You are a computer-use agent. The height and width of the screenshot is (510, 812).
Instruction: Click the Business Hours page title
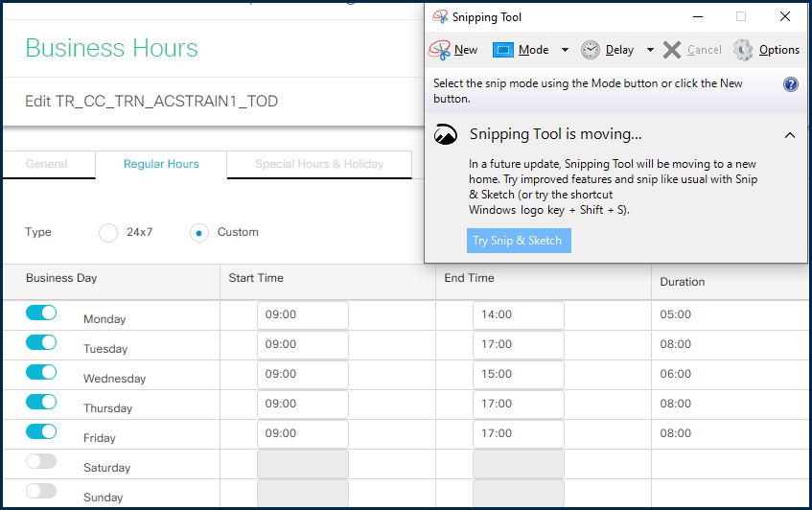click(112, 48)
